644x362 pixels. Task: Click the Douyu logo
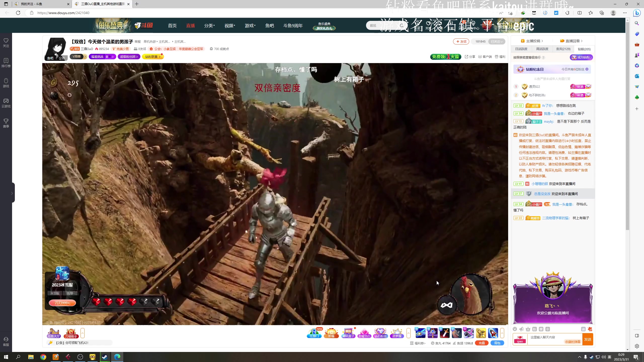click(x=144, y=25)
